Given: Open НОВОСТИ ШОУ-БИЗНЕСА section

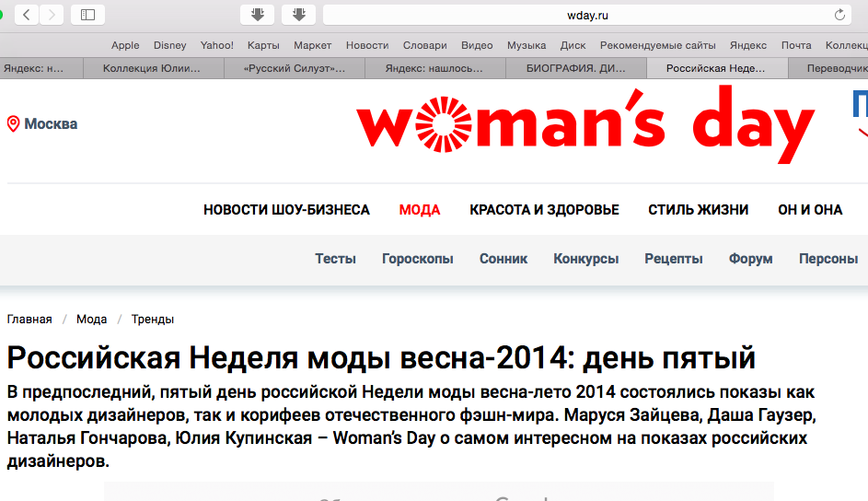Looking at the screenshot, I should pyautogui.click(x=286, y=210).
